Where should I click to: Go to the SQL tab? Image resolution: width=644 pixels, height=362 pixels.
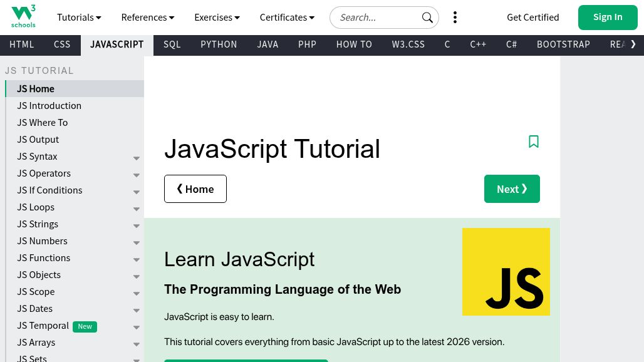pyautogui.click(x=172, y=44)
